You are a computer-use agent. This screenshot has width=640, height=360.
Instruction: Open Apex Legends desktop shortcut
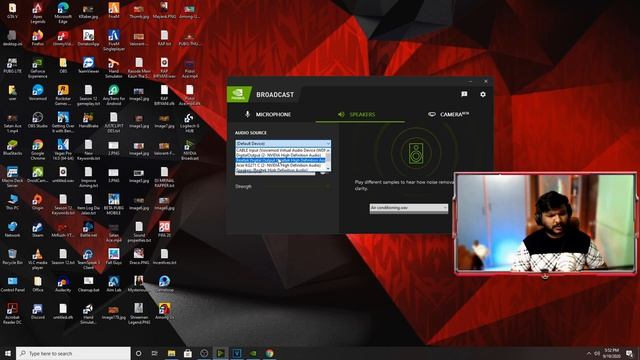pos(38,12)
